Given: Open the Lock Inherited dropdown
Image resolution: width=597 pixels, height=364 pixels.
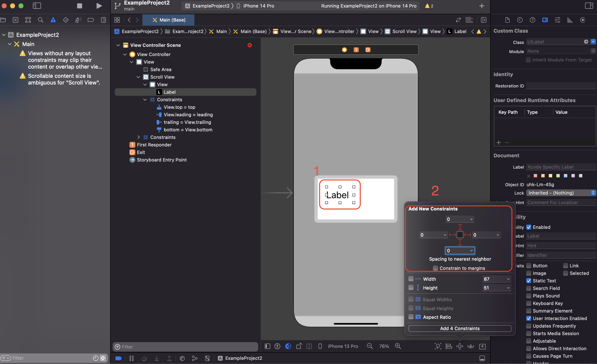Looking at the screenshot, I should tap(561, 193).
